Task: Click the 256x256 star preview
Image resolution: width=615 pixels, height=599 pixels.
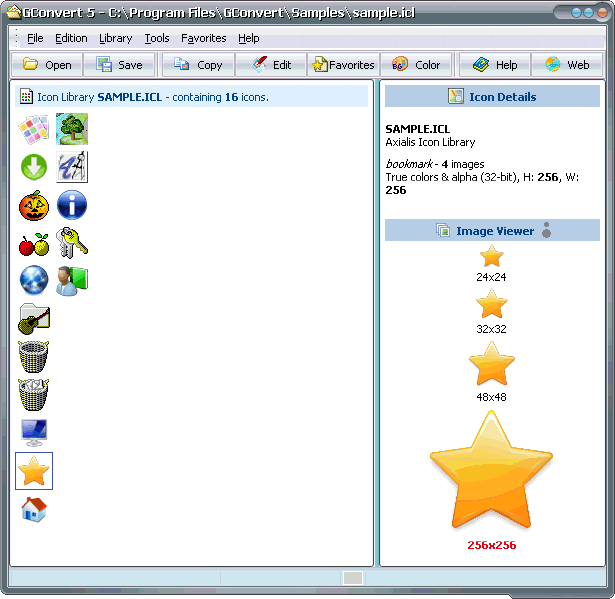Action: (491, 471)
